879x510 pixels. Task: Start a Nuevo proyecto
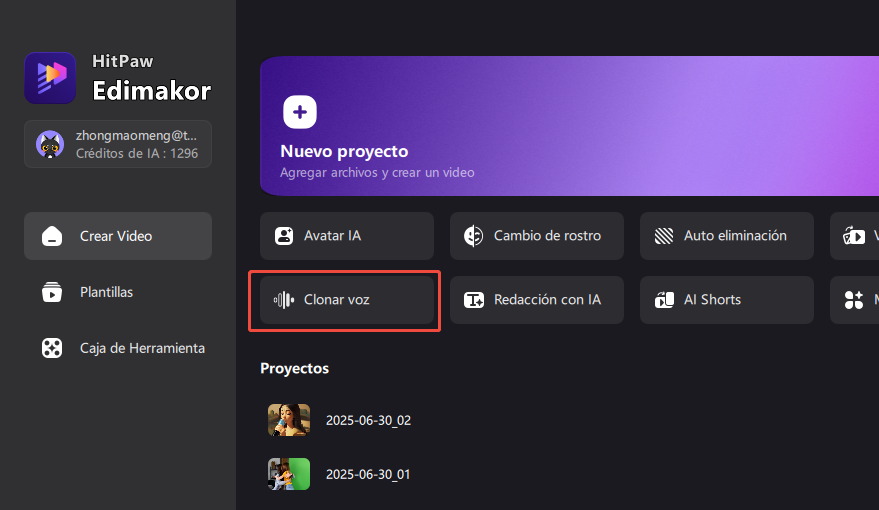[x=569, y=126]
